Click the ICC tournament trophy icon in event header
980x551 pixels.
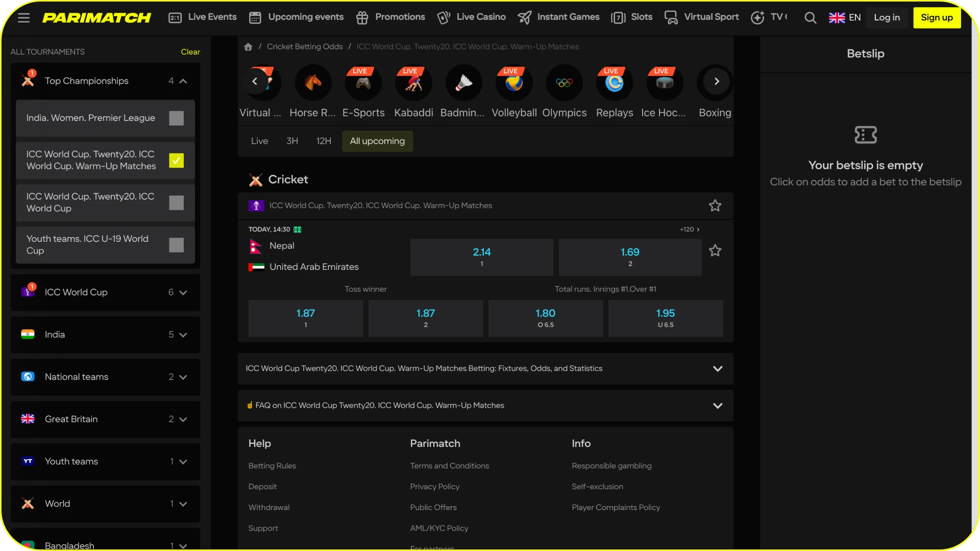pyautogui.click(x=256, y=206)
